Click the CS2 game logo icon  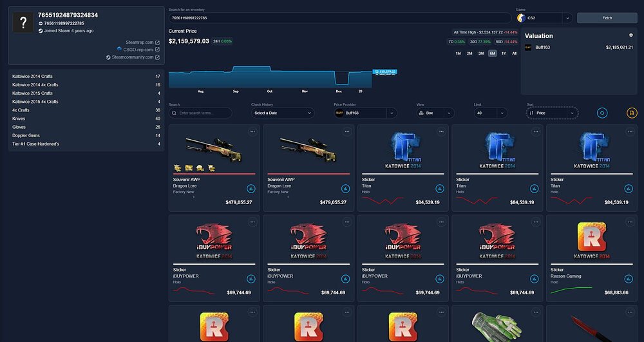[521, 18]
